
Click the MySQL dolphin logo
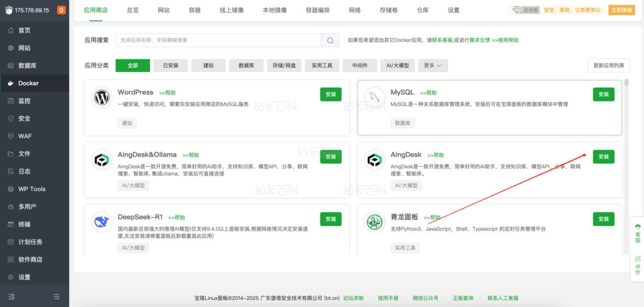[x=375, y=97]
